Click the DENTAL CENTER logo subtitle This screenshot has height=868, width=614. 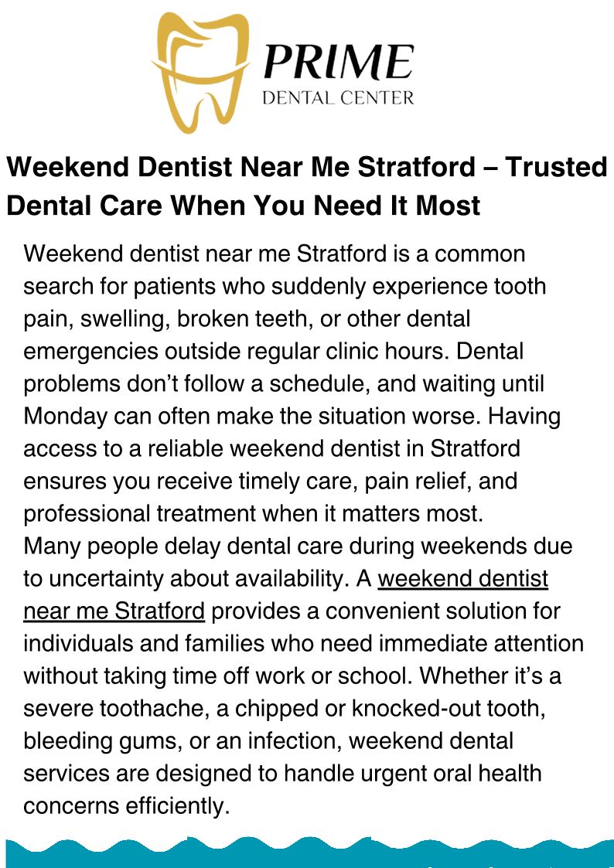[339, 98]
